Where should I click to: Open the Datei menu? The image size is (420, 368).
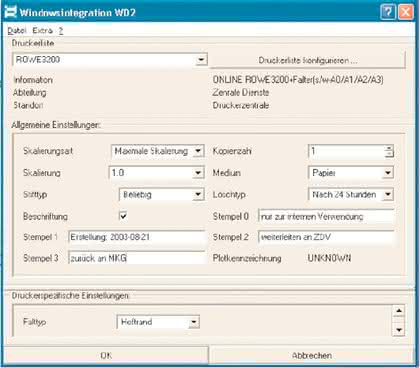(x=17, y=31)
